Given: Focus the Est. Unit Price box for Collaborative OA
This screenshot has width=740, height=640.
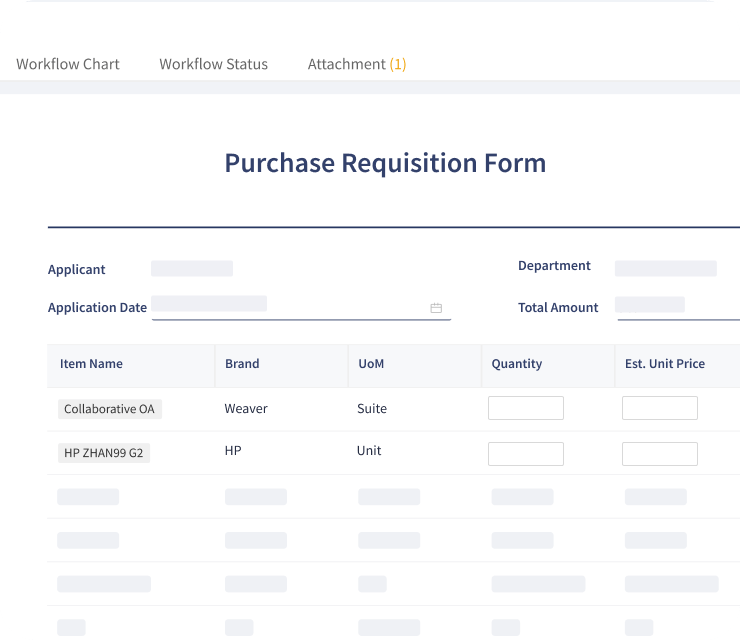Looking at the screenshot, I should [659, 408].
